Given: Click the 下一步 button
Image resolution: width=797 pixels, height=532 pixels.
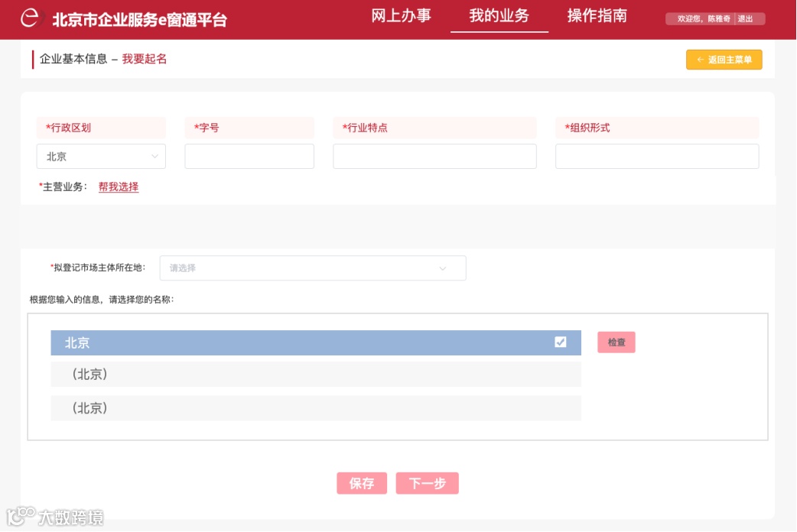Looking at the screenshot, I should [427, 483].
